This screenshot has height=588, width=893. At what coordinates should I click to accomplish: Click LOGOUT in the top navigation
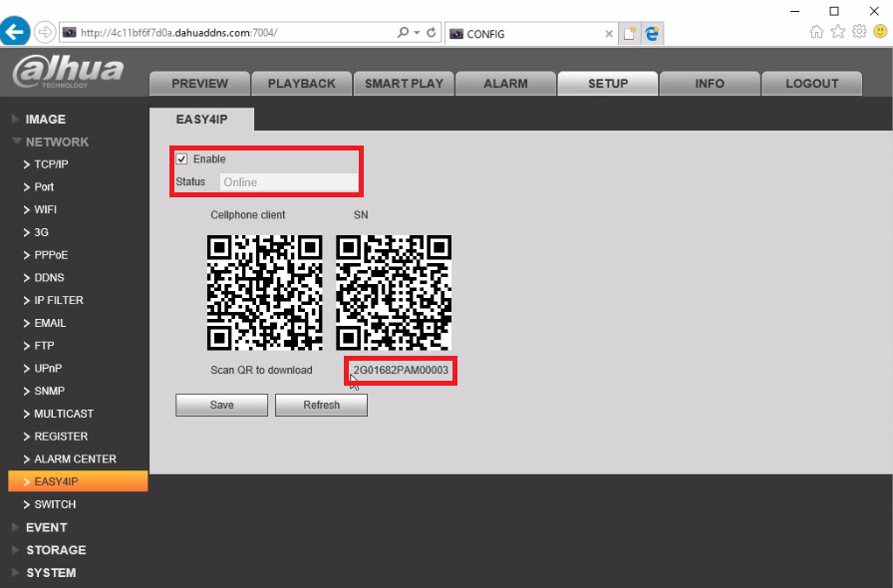811,83
